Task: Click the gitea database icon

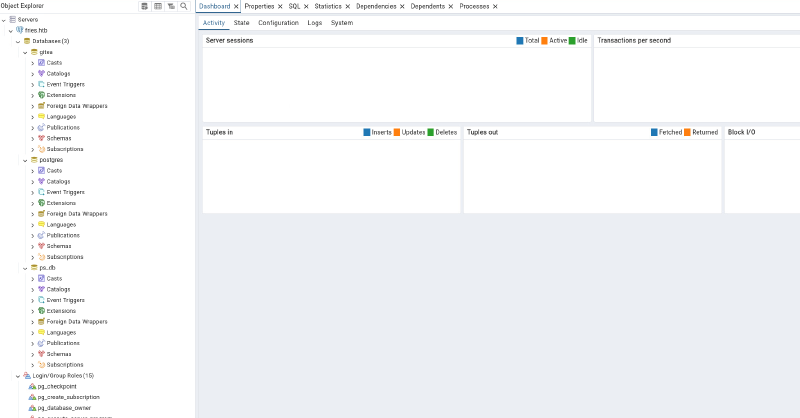Action: [x=34, y=52]
